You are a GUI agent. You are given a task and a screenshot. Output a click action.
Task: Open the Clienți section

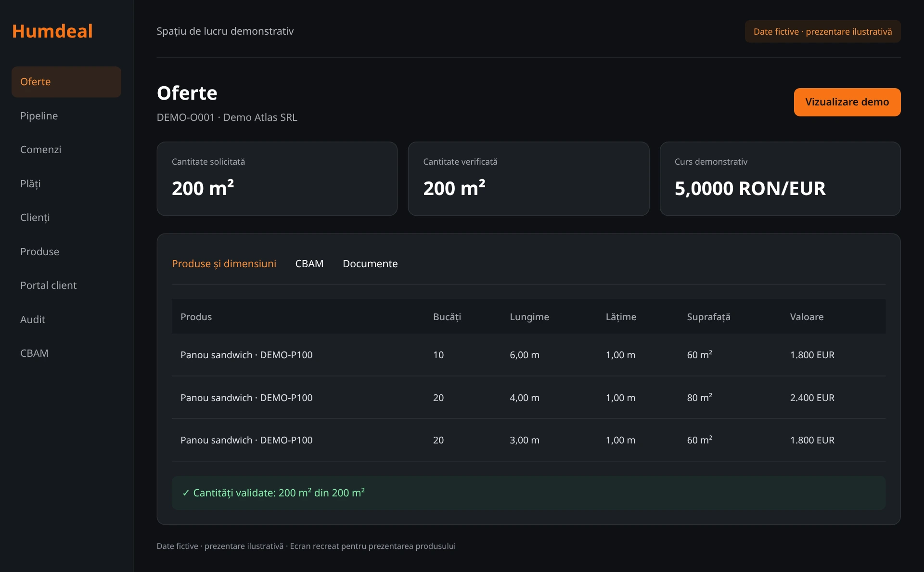click(66, 218)
